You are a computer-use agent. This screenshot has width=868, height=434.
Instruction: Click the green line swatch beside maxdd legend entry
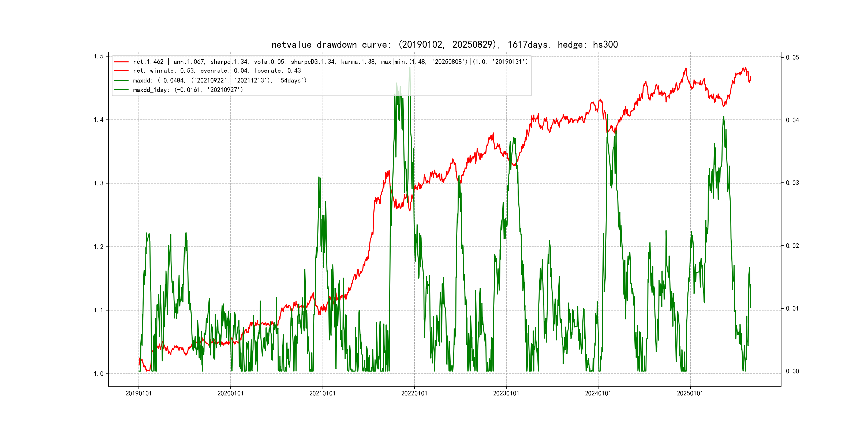[121, 81]
